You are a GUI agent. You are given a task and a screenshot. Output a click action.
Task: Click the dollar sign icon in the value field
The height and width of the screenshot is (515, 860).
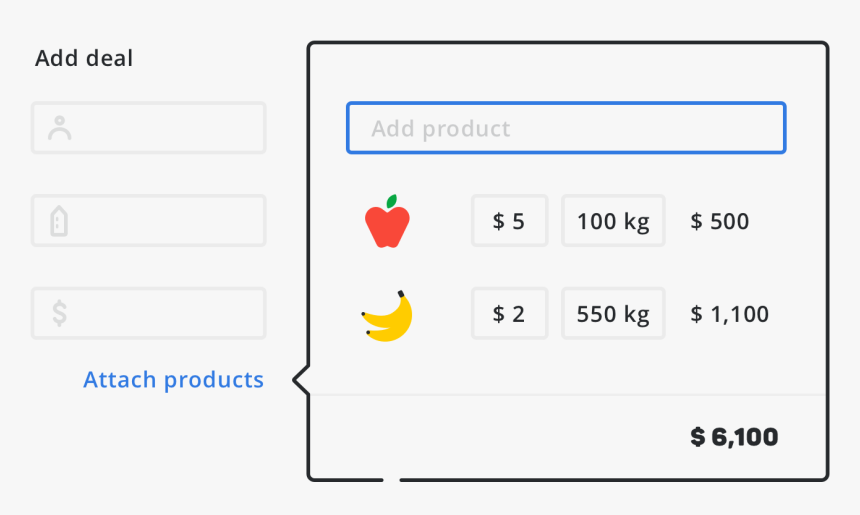[x=59, y=314]
